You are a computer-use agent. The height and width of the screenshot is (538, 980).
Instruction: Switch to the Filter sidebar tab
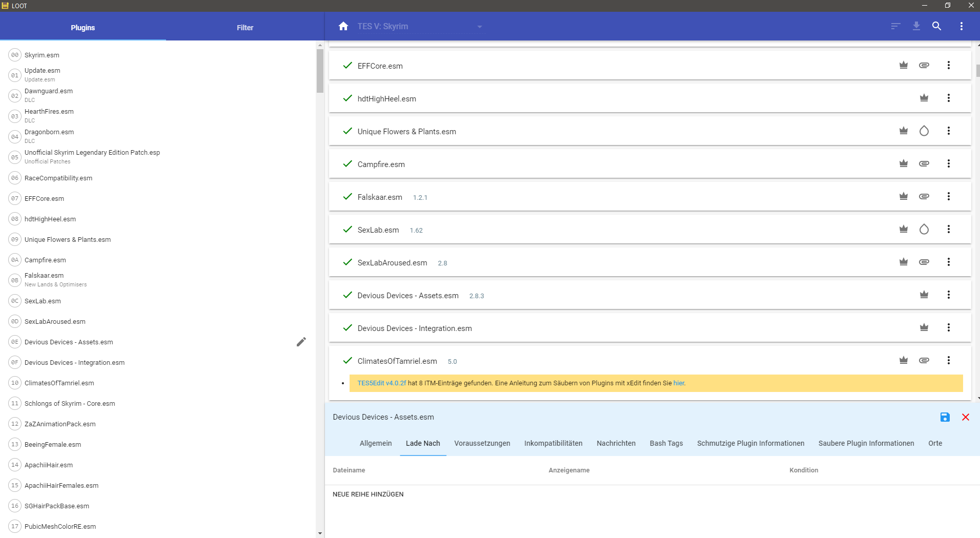tap(245, 28)
